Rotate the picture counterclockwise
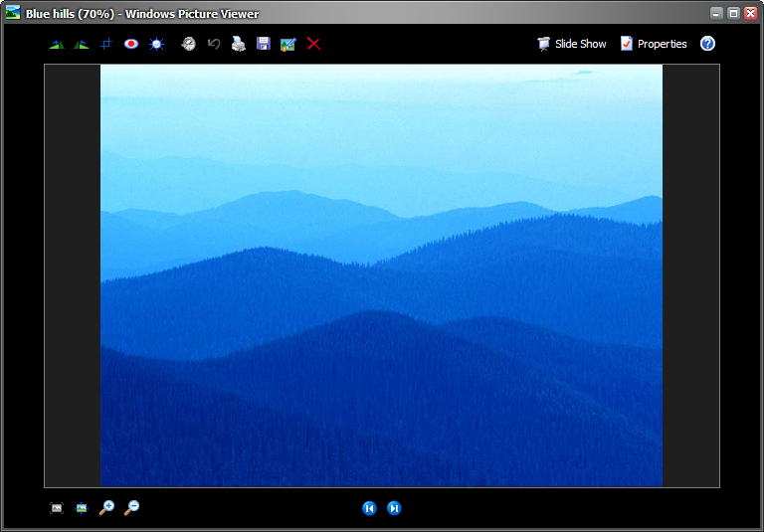The width and height of the screenshot is (764, 532). point(82,45)
